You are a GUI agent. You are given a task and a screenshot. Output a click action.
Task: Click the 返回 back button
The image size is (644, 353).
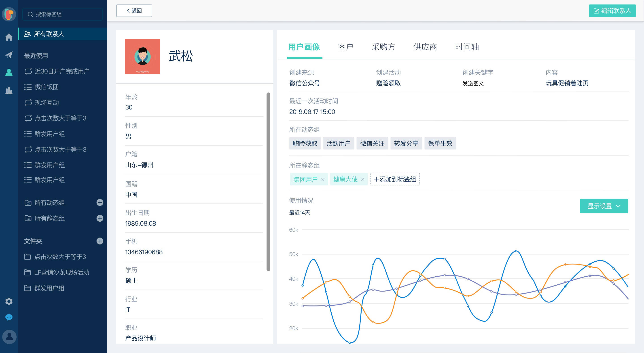click(x=134, y=11)
